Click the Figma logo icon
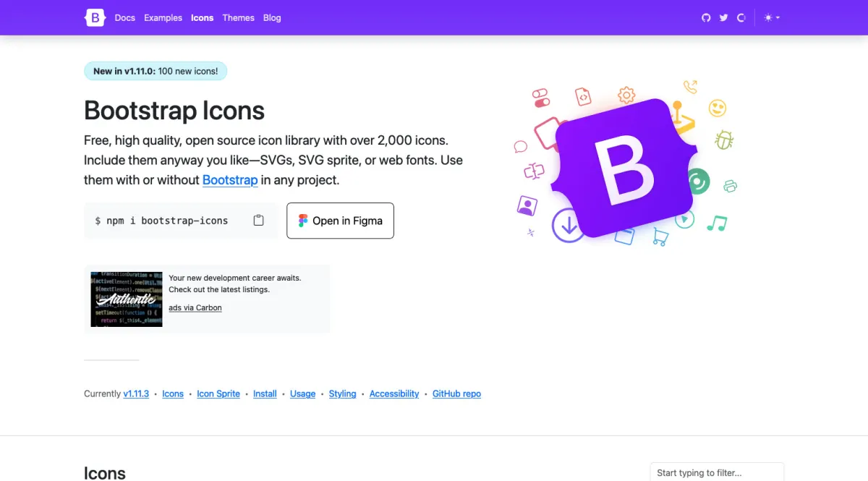The width and height of the screenshot is (868, 481). [x=303, y=221]
